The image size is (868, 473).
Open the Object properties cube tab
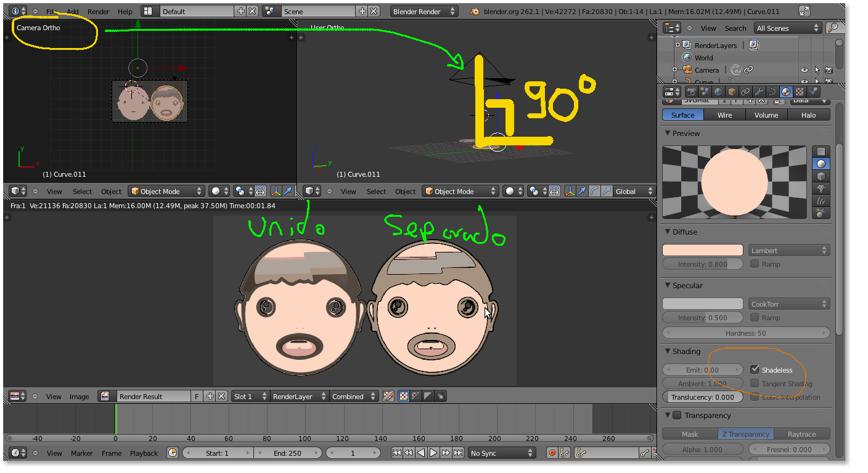click(732, 91)
